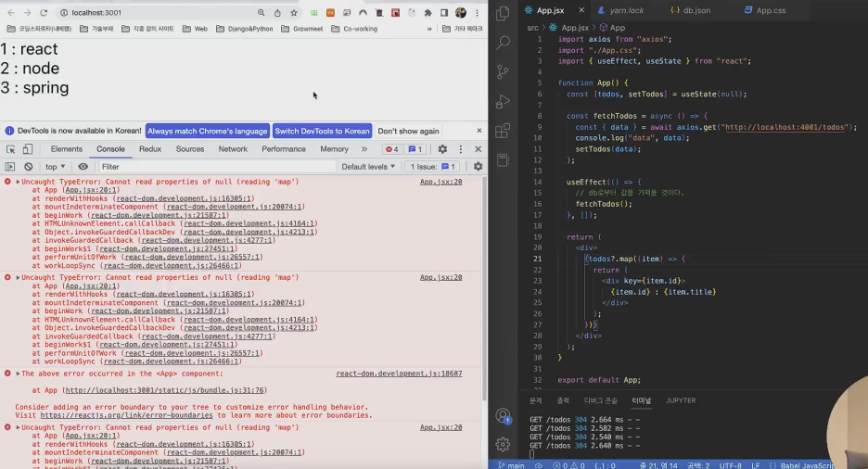Screen dimensions: 868x469
Task: Open the react-dom.development.js:18687 source link
Action: (x=399, y=374)
